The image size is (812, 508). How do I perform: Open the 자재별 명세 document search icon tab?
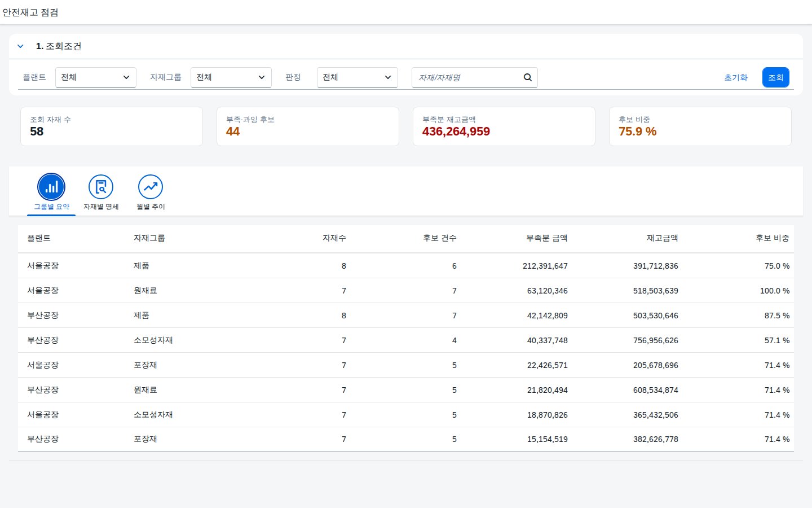101,187
